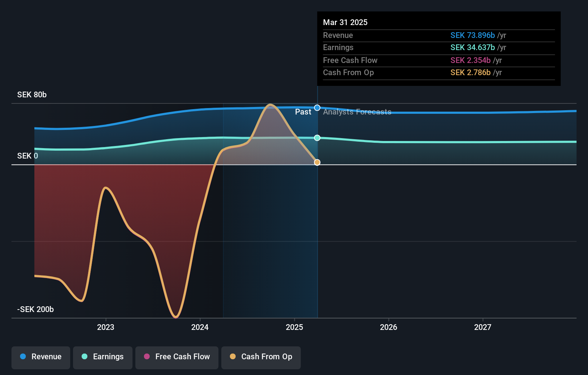Click the 2023 x-axis label
The width and height of the screenshot is (588, 375).
106,327
